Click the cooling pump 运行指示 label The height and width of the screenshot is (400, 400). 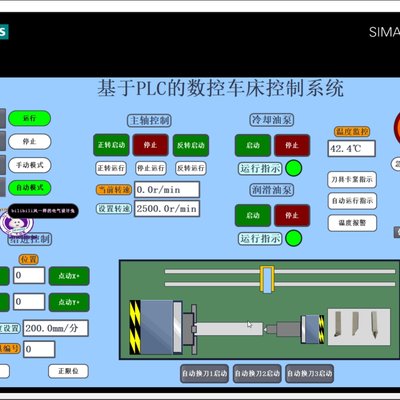[x=260, y=168]
